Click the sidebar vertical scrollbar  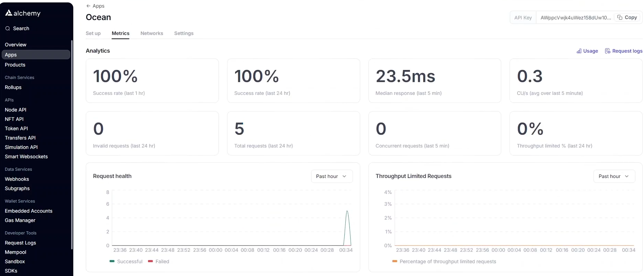coord(72,139)
